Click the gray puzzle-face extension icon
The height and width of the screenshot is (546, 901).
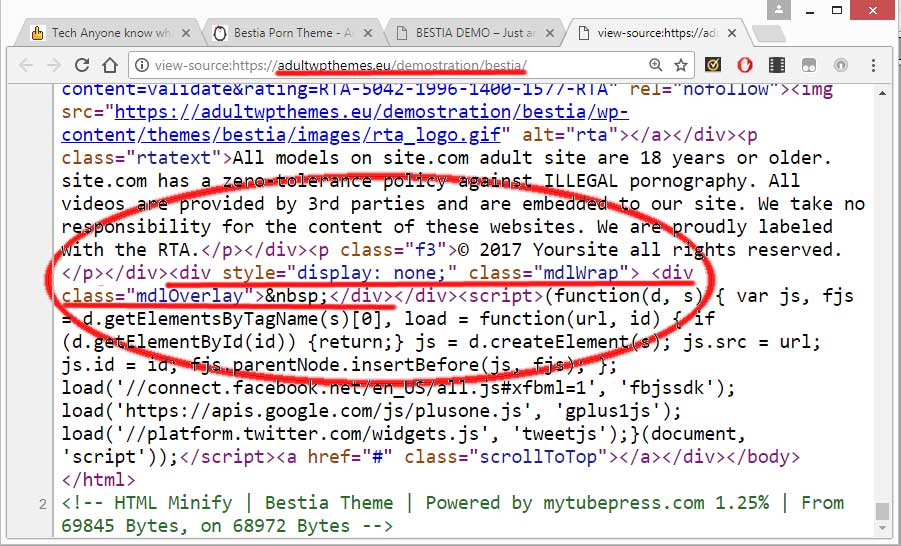(x=809, y=65)
